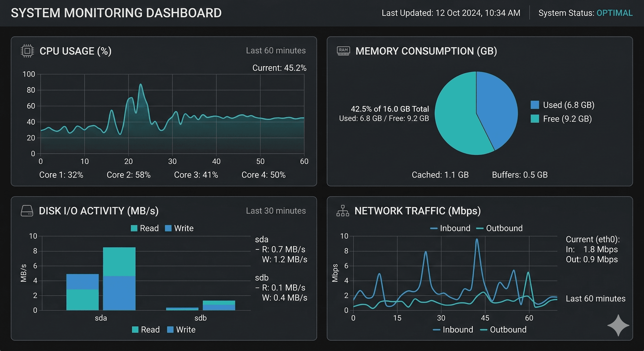
Task: Click the CPU chip icon
Action: point(27,51)
